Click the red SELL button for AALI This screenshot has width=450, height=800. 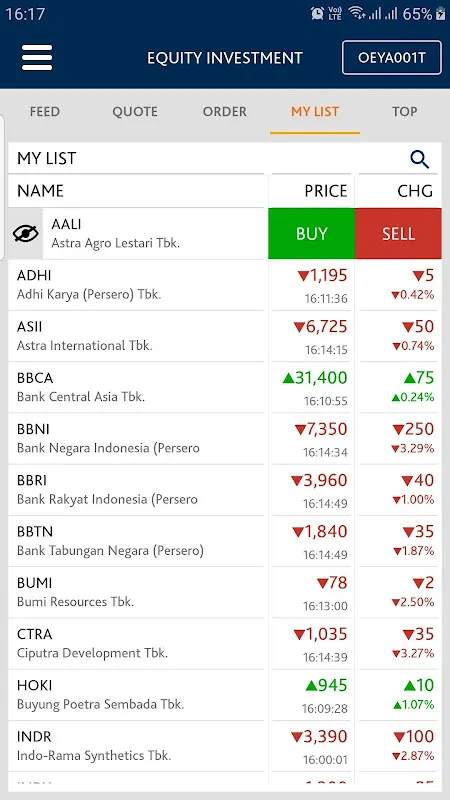coord(398,234)
